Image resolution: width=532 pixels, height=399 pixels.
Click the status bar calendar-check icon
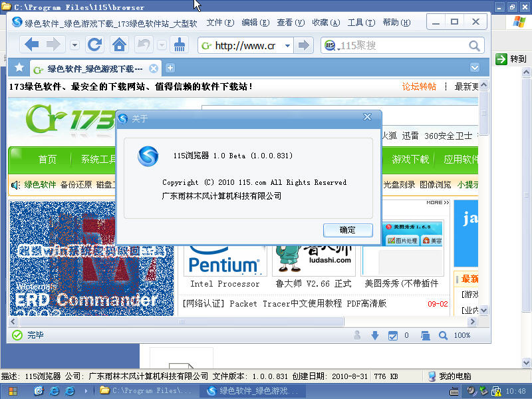point(393,336)
